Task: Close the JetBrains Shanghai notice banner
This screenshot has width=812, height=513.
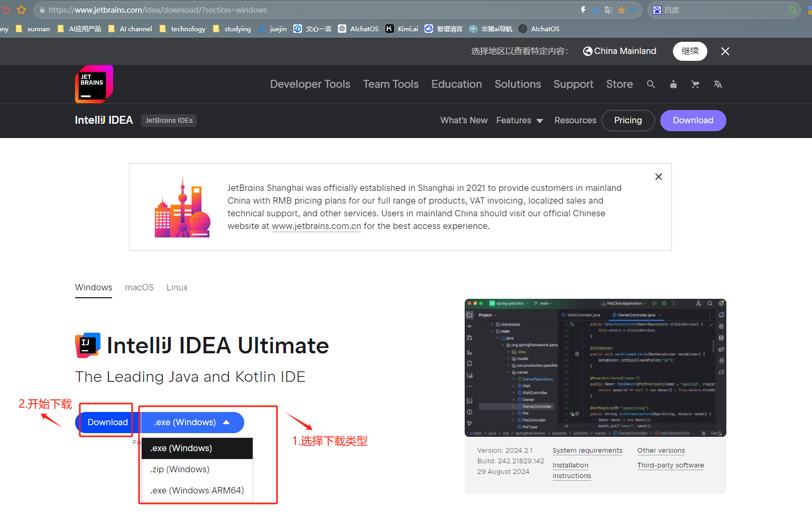Action: tap(659, 177)
